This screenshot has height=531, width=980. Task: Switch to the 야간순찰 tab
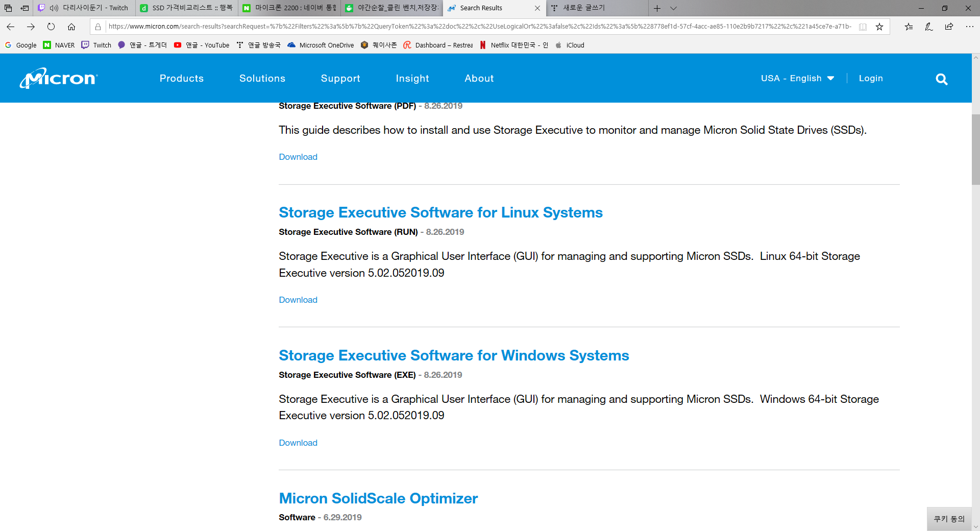click(392, 8)
